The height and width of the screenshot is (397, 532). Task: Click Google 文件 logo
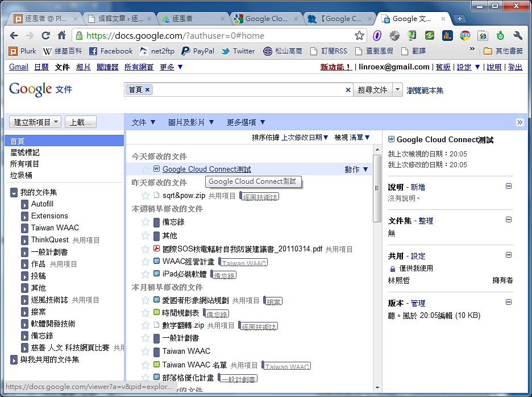41,89
